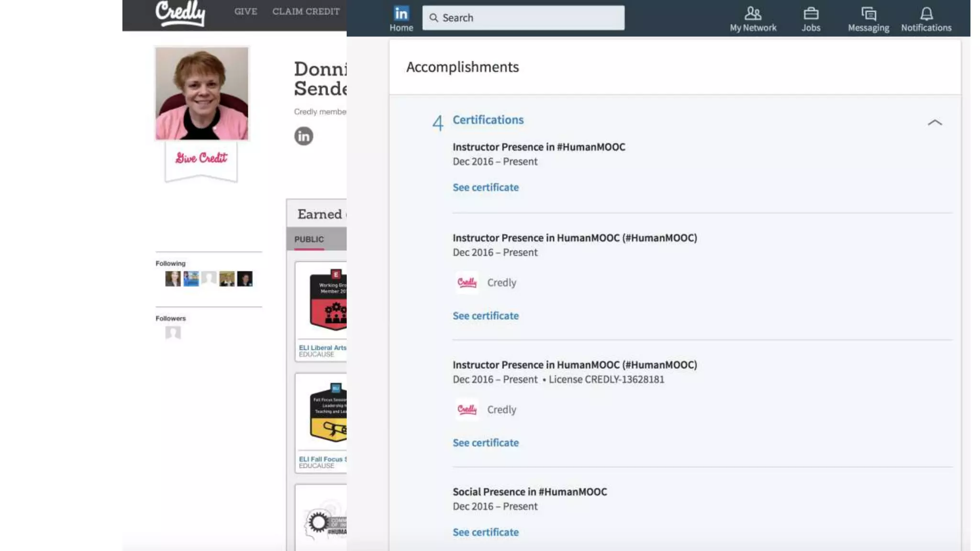
Task: Click the profile photo on Credly
Action: pyautogui.click(x=202, y=93)
